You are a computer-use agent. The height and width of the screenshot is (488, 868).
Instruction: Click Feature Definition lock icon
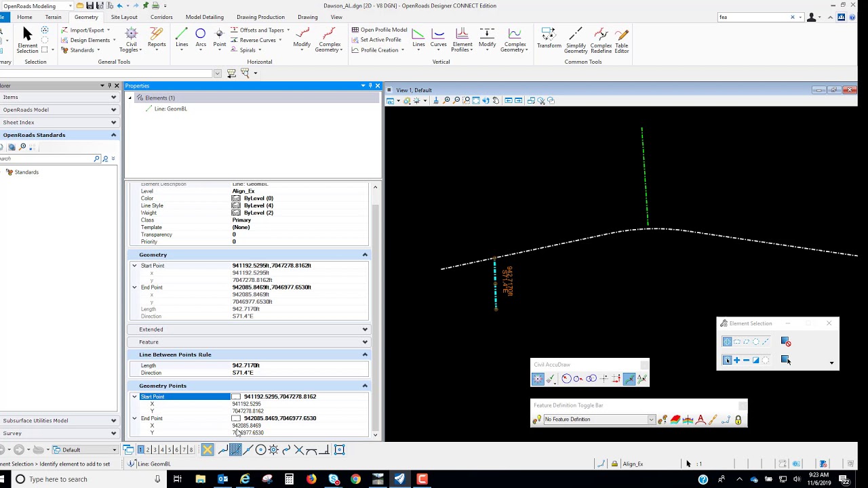(738, 420)
